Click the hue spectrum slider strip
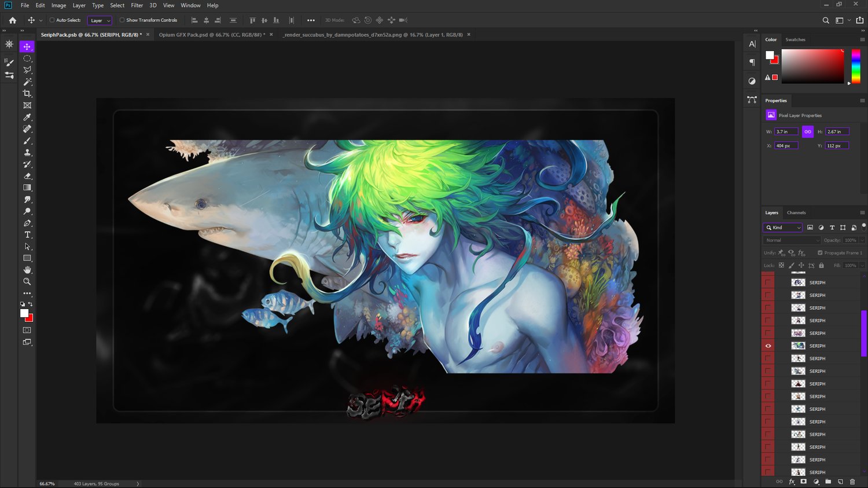The image size is (868, 488). (x=856, y=66)
